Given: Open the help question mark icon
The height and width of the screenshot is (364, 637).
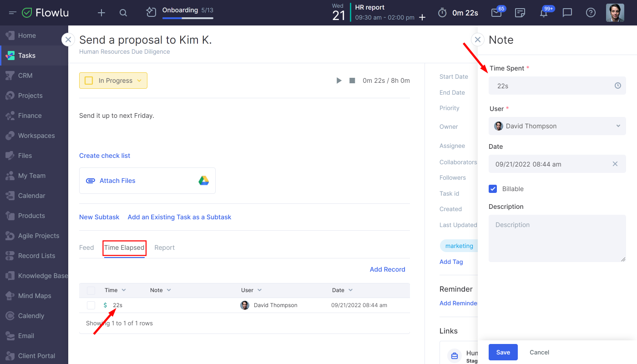Looking at the screenshot, I should pos(591,13).
